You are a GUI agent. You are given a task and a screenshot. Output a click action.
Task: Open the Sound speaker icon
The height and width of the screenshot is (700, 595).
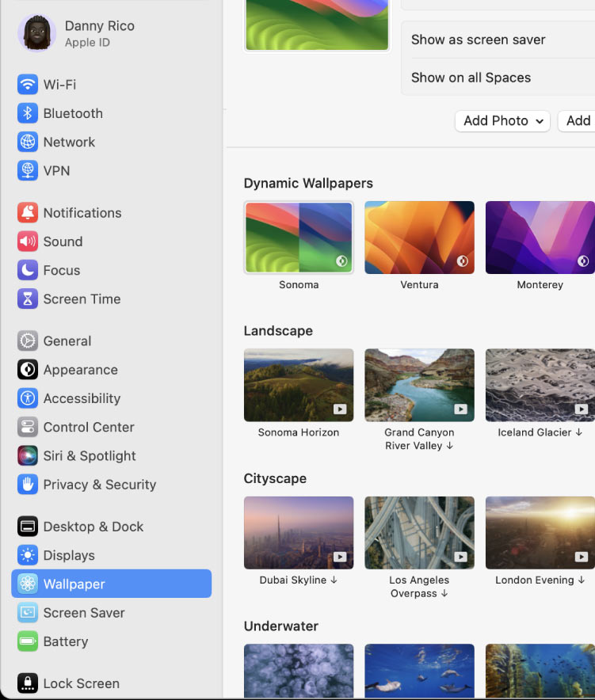[x=28, y=242]
